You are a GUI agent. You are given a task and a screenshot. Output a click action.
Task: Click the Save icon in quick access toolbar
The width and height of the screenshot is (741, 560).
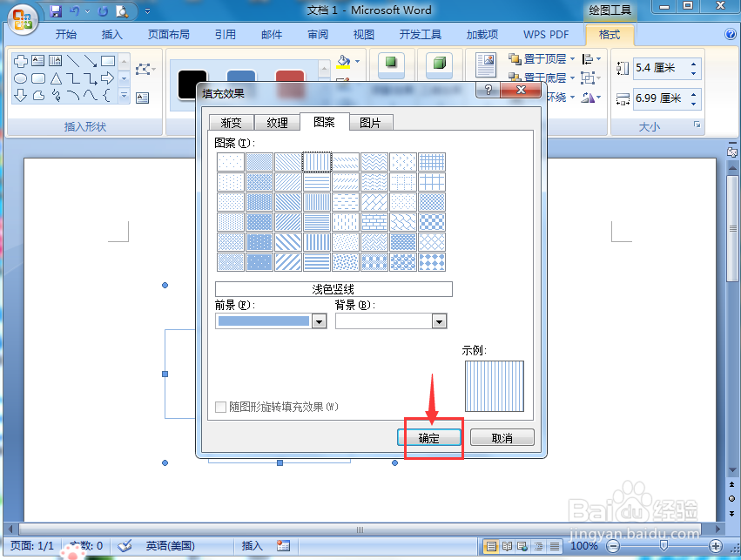[56, 10]
